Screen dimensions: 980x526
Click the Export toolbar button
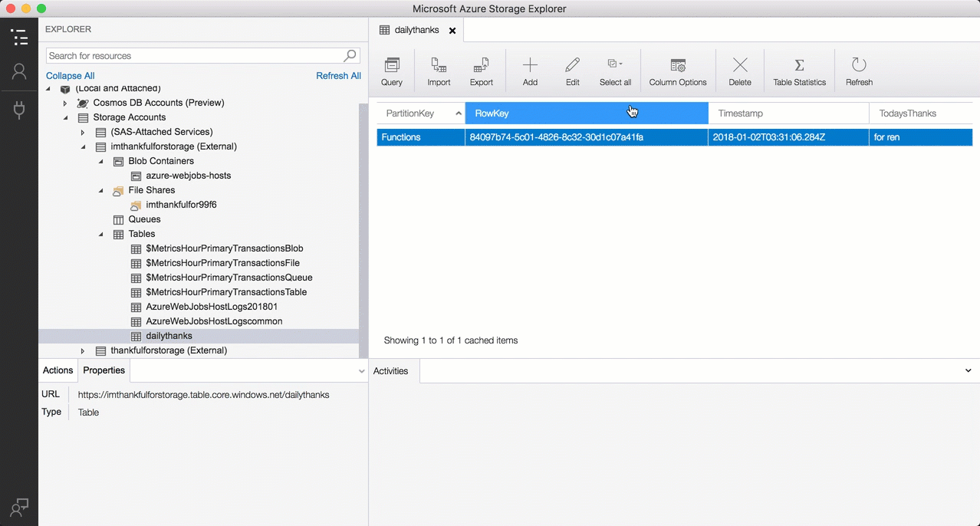coord(482,72)
